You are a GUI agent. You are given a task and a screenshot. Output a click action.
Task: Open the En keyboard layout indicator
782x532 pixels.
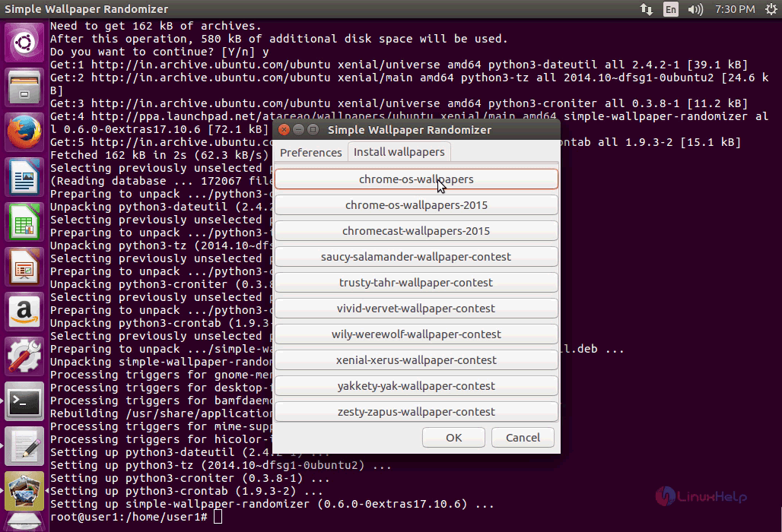click(671, 9)
